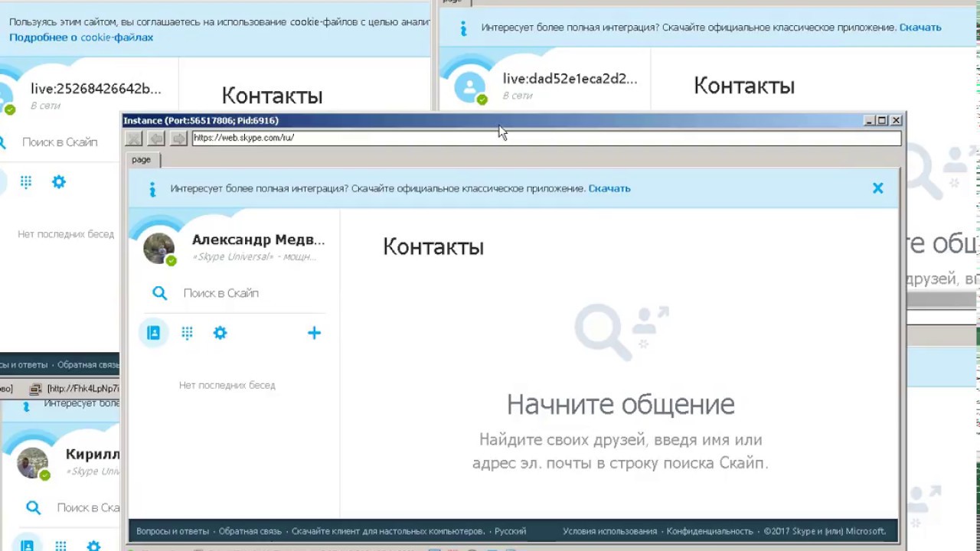Viewport: 980px width, 551px height.
Task: Click taskbar item '[http://Fhk4LpNp7i'
Action: coord(75,389)
